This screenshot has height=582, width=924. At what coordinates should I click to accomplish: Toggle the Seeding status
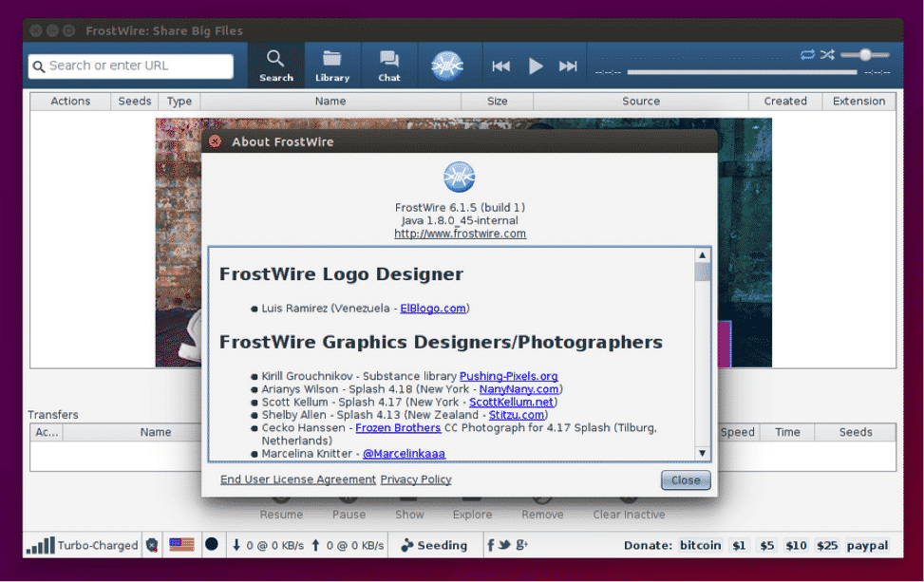pyautogui.click(x=434, y=546)
